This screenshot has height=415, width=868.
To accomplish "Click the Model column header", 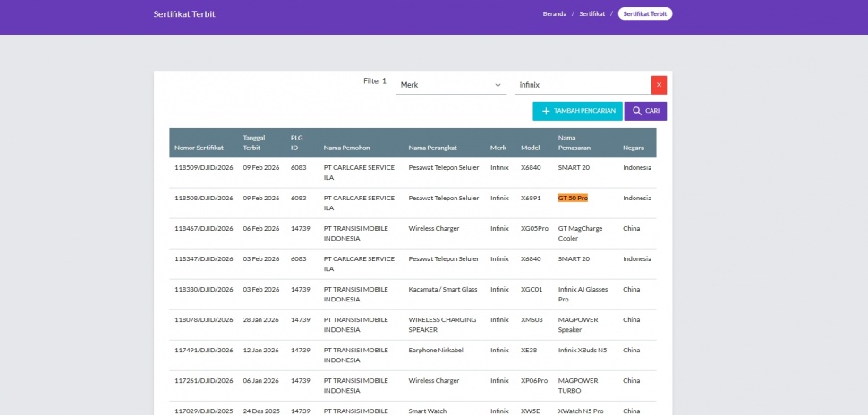I will 531,148.
